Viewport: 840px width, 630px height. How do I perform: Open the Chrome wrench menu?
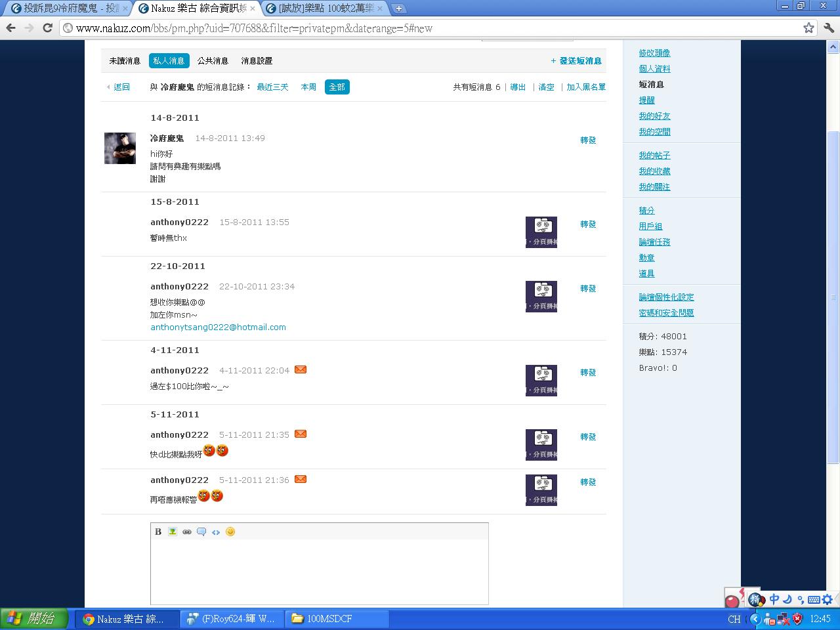click(x=830, y=28)
